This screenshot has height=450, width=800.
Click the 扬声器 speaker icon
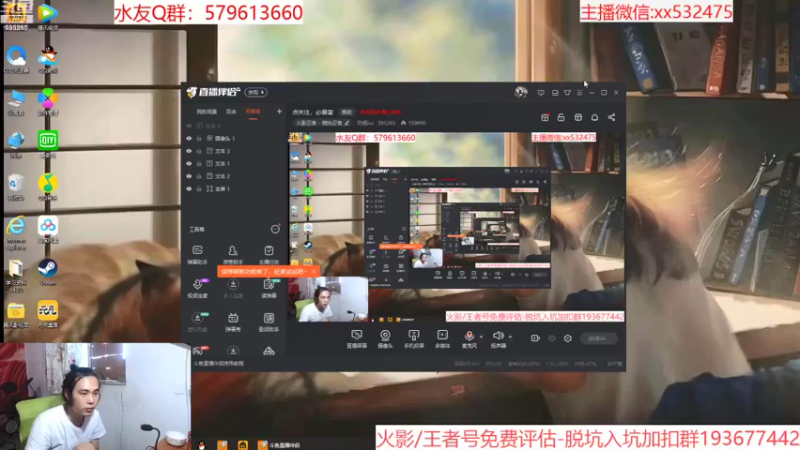tap(497, 336)
